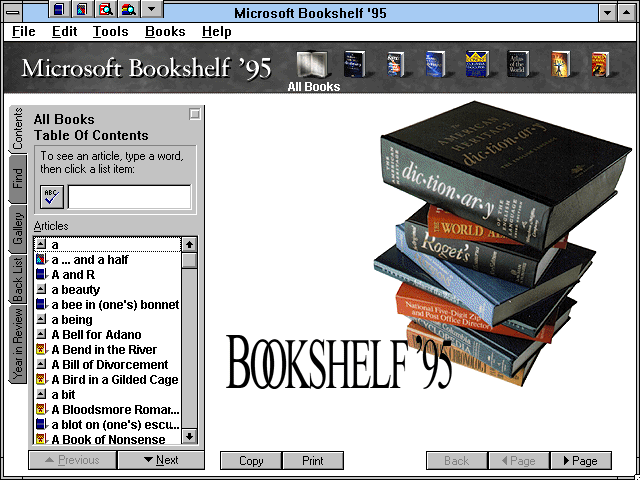Click the Bookshelf '95 stacked books image

tap(502, 243)
